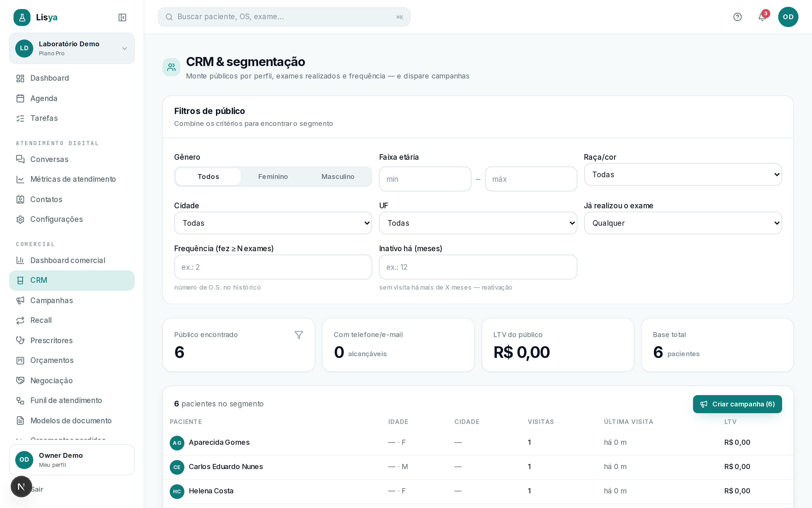
Task: Open the Já realizou o exame dropdown
Action: click(x=683, y=223)
